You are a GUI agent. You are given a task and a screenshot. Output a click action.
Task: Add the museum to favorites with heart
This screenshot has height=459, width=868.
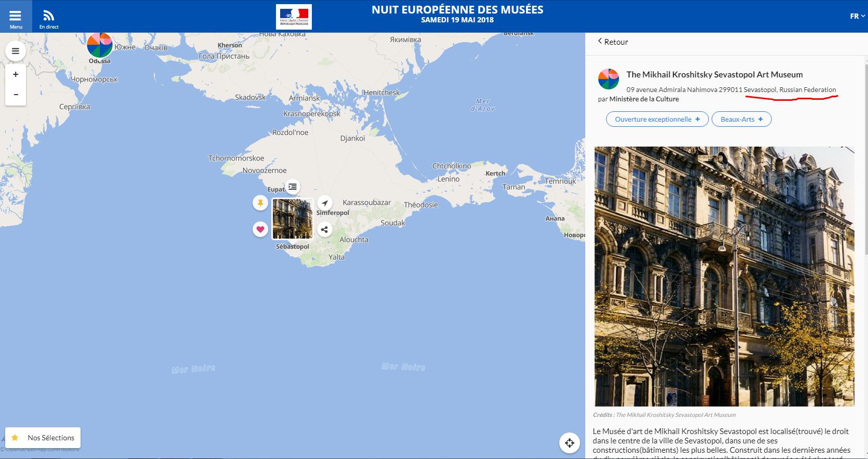pos(260,229)
